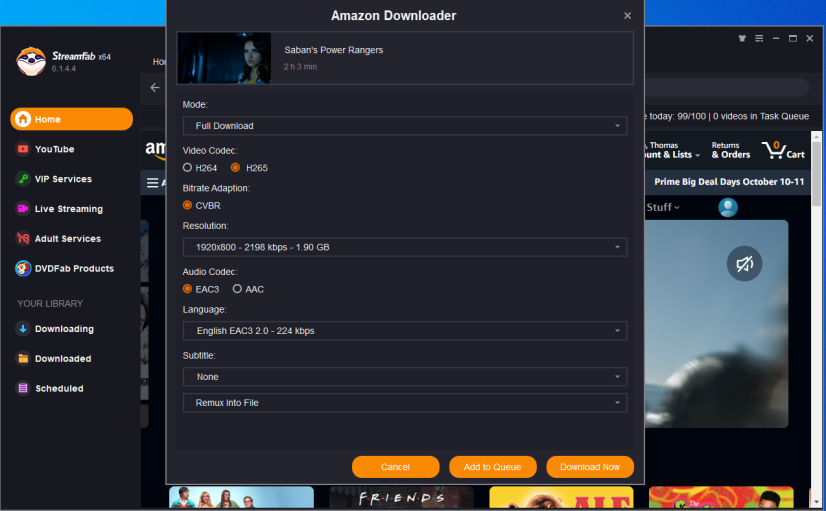
Task: Click the Downloaded folder icon
Action: (23, 359)
